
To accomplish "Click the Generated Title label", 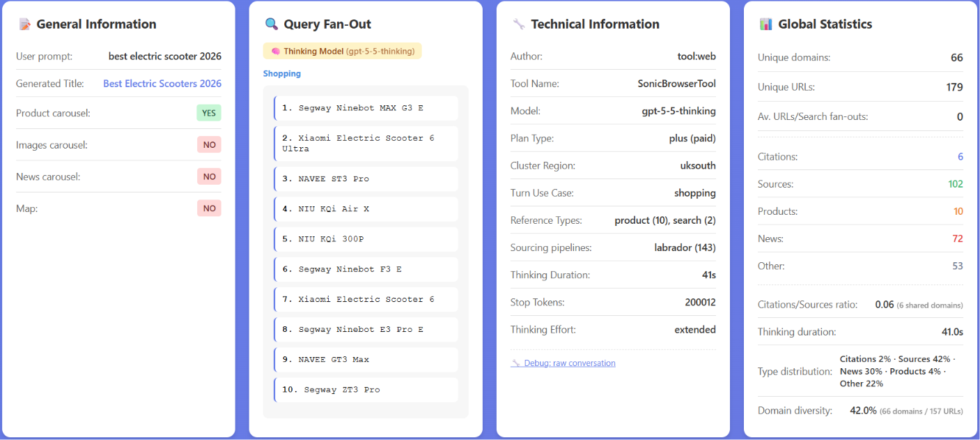I will (x=50, y=84).
